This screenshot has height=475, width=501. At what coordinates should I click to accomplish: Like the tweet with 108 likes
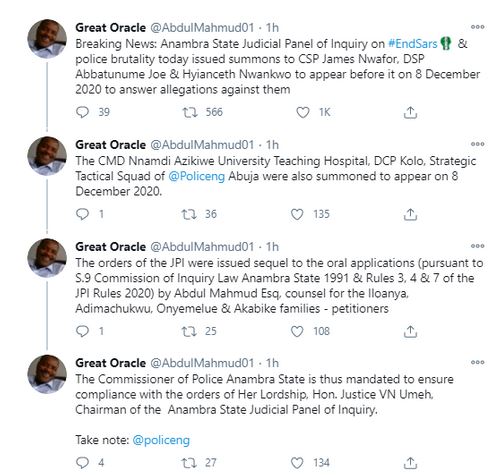(297, 331)
